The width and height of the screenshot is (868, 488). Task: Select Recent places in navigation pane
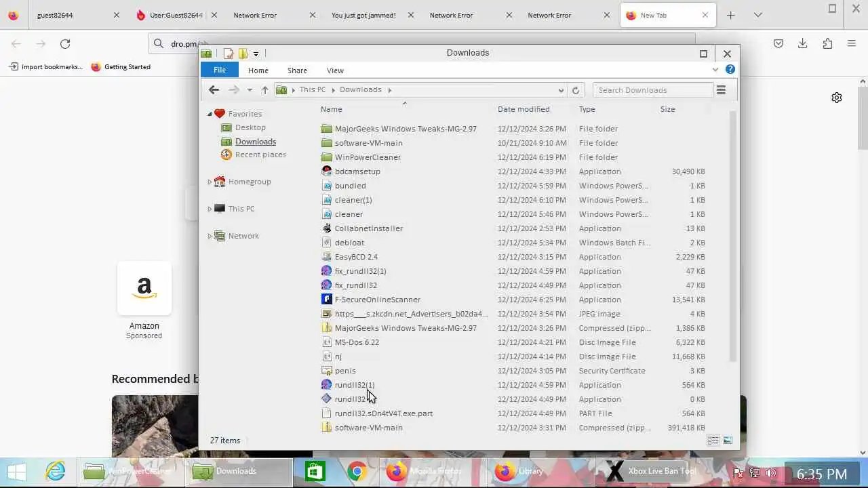tap(260, 155)
